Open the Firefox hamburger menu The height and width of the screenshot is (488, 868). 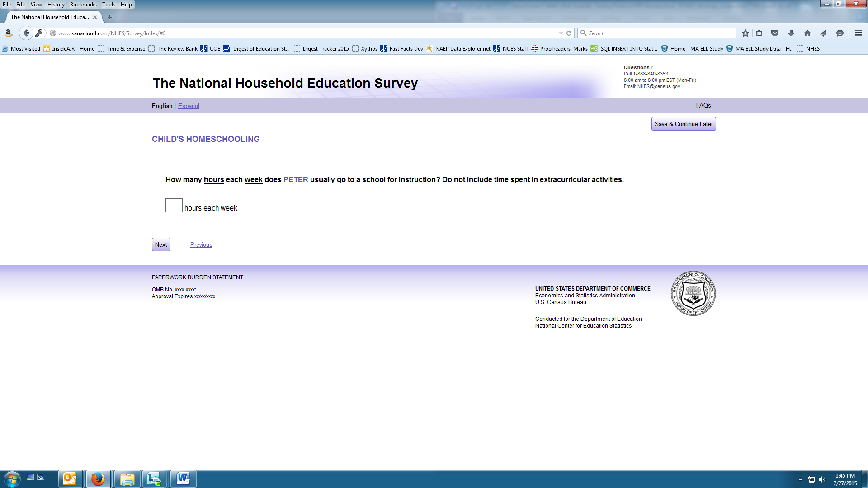pyautogui.click(x=859, y=33)
